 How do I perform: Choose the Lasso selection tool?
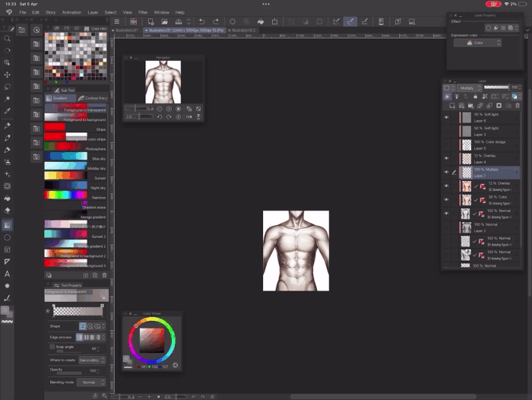[8, 87]
